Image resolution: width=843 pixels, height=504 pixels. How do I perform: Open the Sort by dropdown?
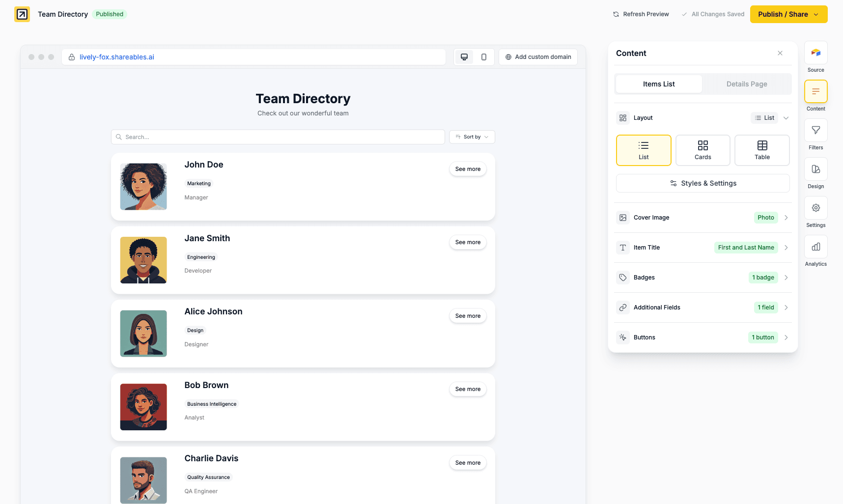[x=471, y=137]
